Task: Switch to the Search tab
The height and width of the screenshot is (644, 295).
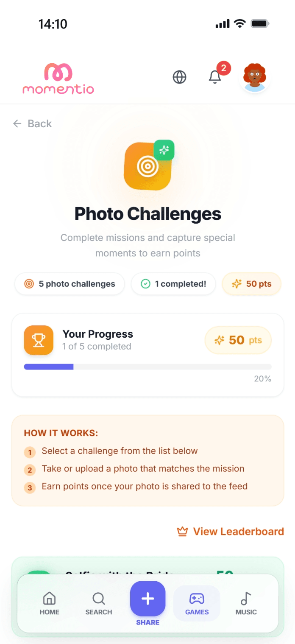Action: tap(99, 604)
